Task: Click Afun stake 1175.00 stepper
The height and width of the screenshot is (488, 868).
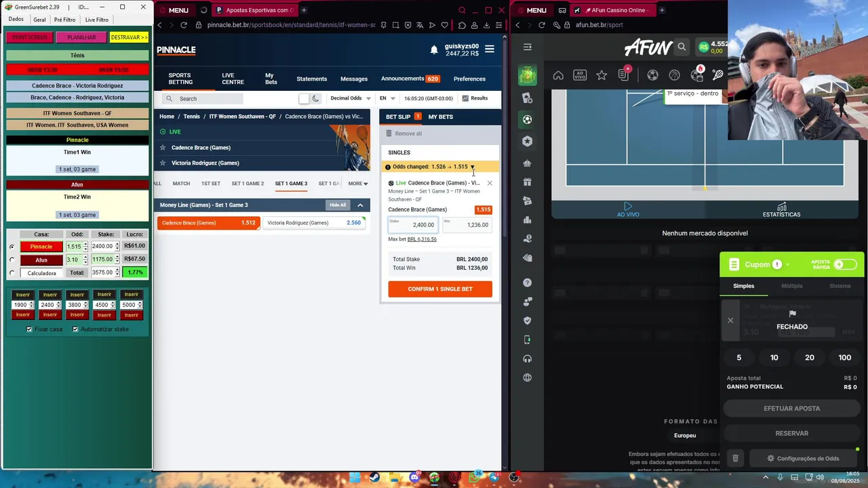Action: click(x=117, y=260)
